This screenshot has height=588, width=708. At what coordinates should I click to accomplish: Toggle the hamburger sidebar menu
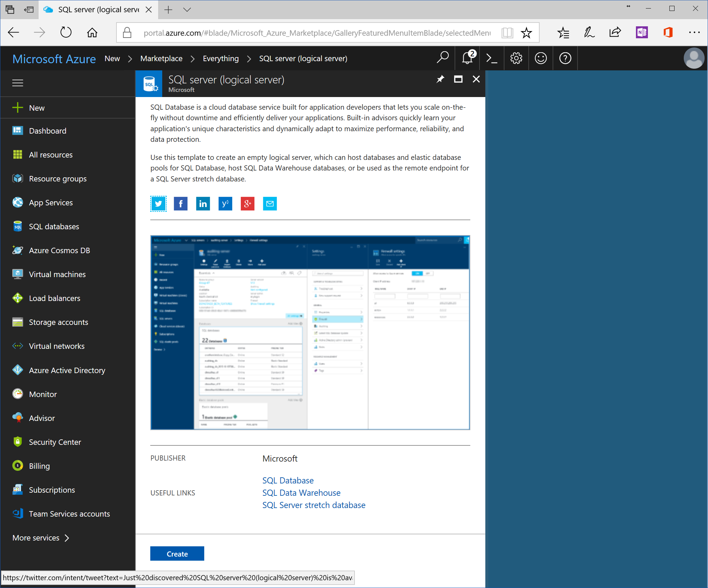(18, 83)
